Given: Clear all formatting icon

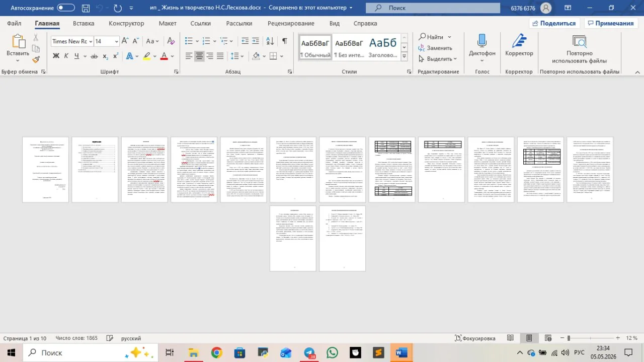Looking at the screenshot, I should (x=171, y=41).
